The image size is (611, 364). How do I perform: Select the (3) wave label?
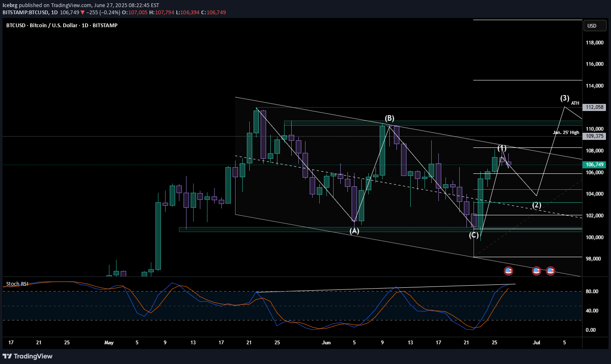coord(565,98)
